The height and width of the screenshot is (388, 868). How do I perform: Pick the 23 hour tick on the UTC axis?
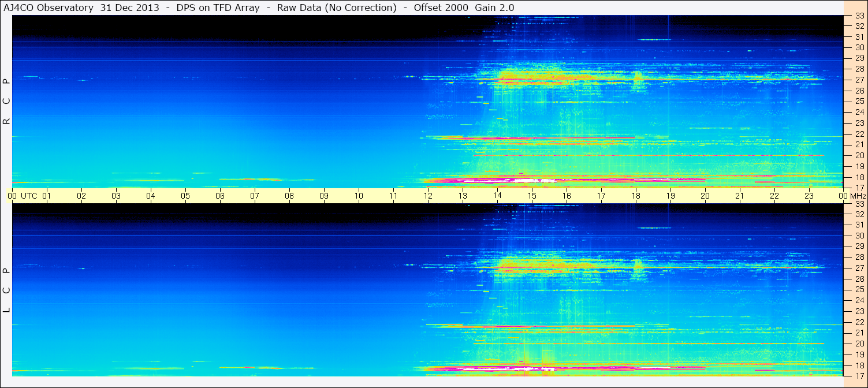click(x=809, y=196)
